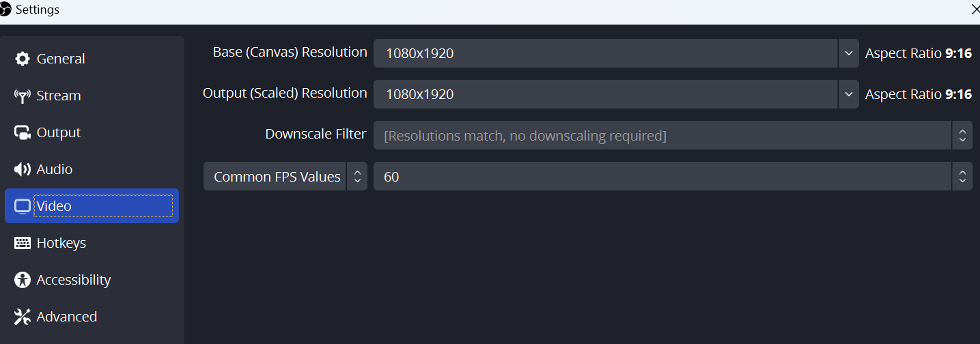Click the Audio speaker icon

[x=23, y=169]
